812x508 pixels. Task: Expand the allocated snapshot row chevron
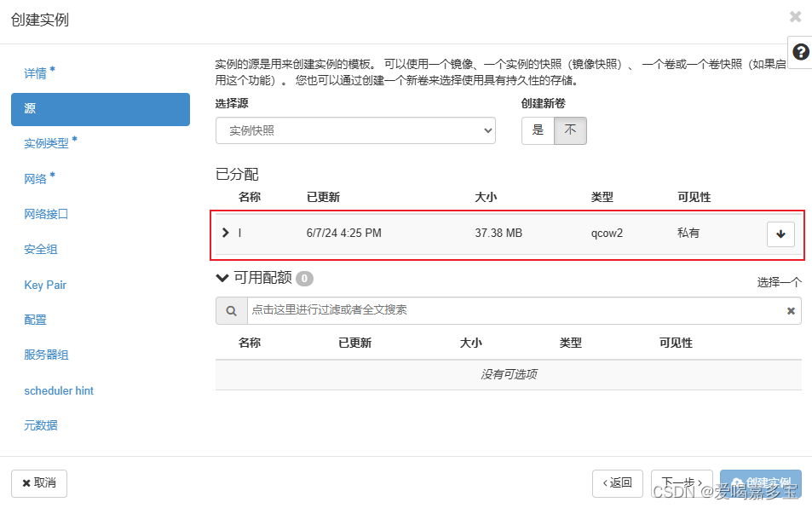point(225,233)
